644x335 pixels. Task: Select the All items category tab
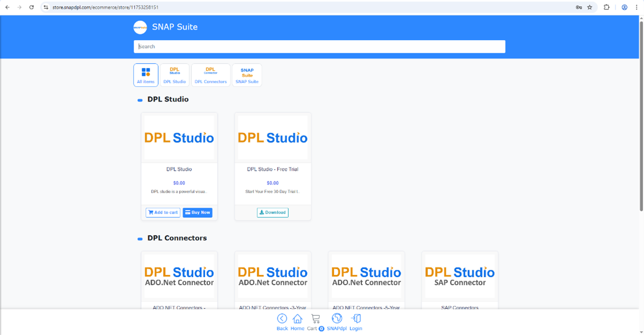(146, 75)
